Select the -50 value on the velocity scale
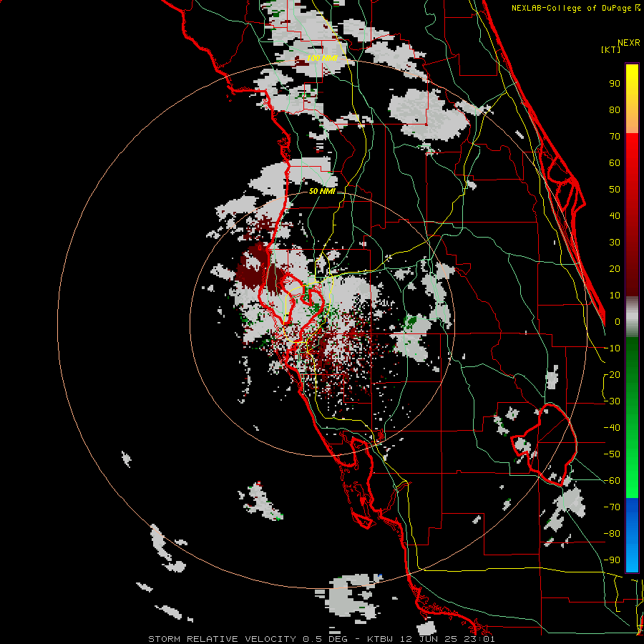Screen dimensions: 644x644 (612, 454)
